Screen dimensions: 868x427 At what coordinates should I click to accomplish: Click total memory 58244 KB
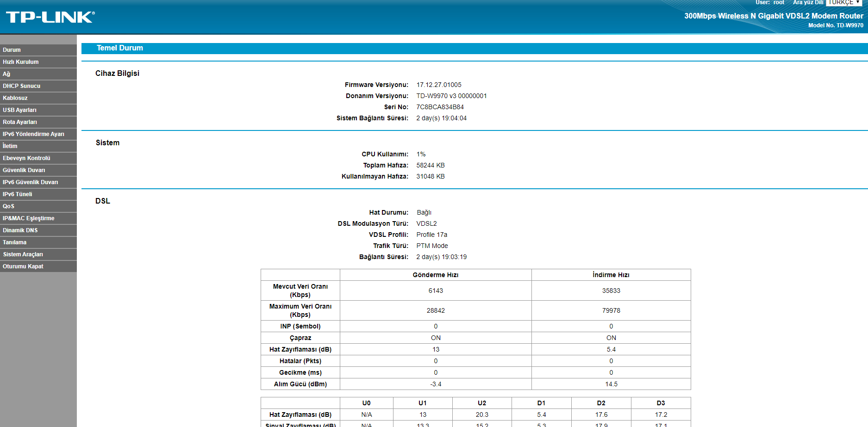pos(431,166)
